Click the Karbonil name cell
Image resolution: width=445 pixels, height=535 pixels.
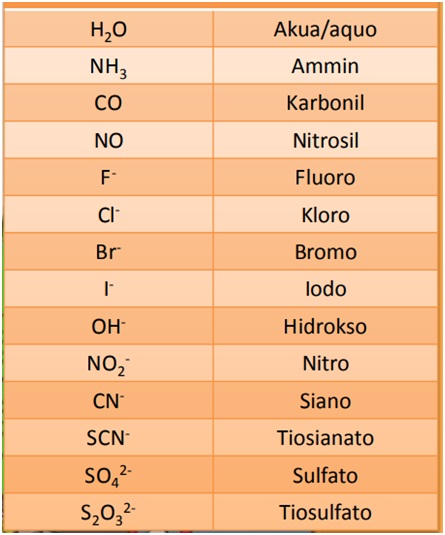coord(326,103)
